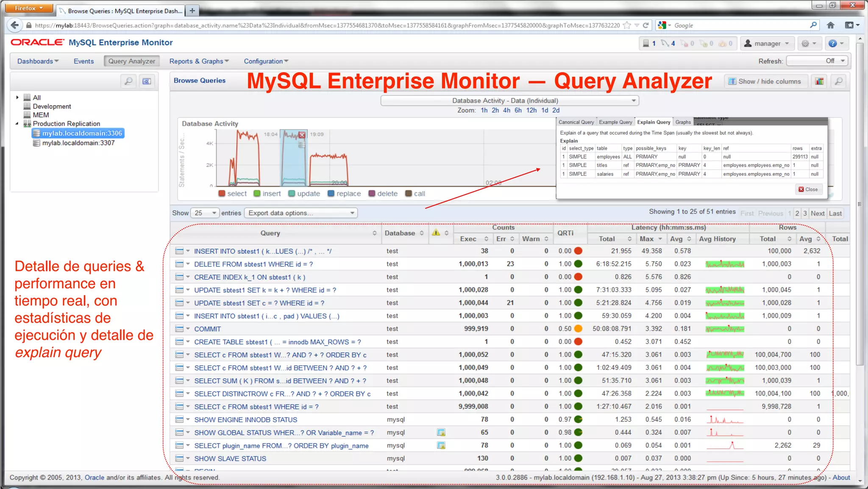Click the Show / hide columns button
Viewport: 868px width, 489px height.
coord(765,81)
